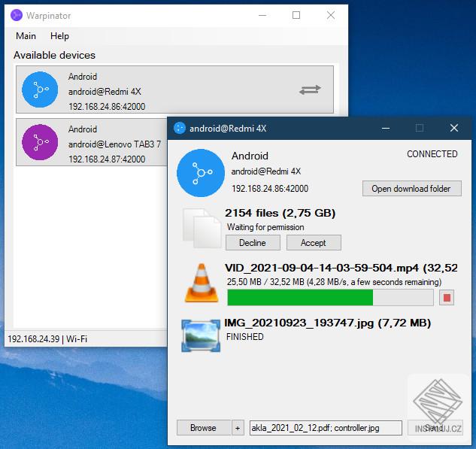Click the stacked documents icon for the 2154 files transfer

pyautogui.click(x=202, y=228)
